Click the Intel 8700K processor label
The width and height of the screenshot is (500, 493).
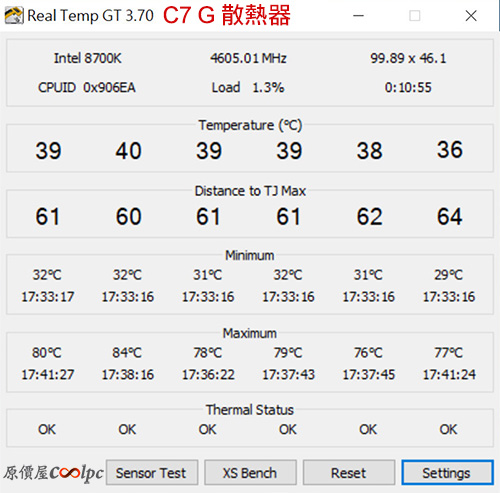[x=88, y=58]
